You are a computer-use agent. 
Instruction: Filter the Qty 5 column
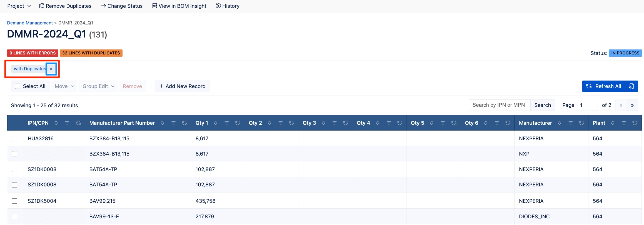[443, 123]
